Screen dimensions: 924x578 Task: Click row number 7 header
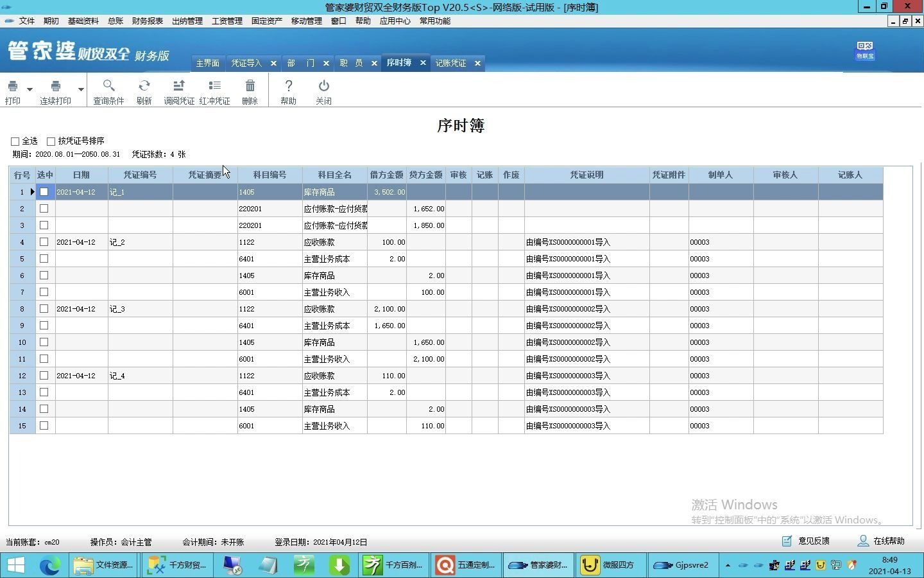point(22,292)
